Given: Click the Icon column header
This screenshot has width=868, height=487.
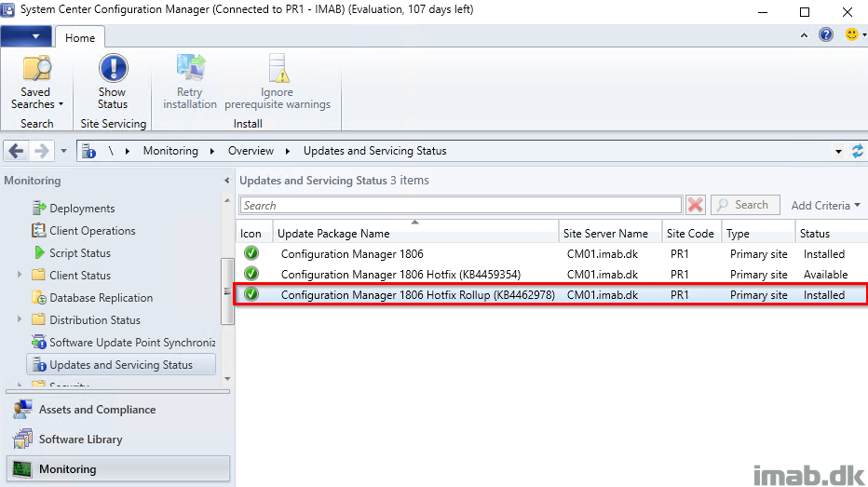Looking at the screenshot, I should [x=254, y=234].
